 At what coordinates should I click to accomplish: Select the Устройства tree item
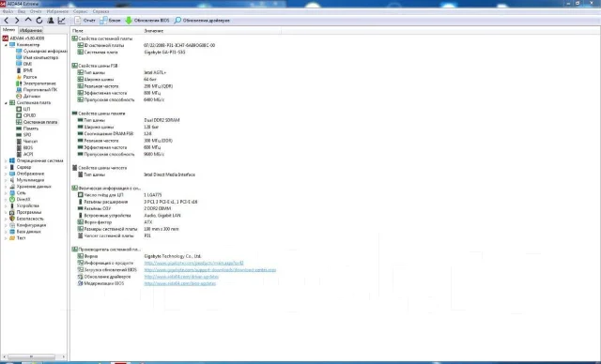(27, 205)
